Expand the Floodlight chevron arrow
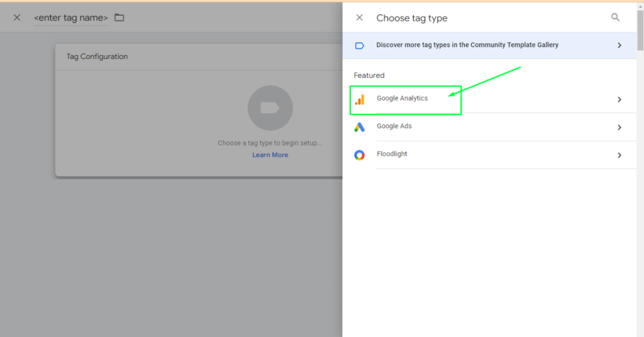 click(619, 155)
